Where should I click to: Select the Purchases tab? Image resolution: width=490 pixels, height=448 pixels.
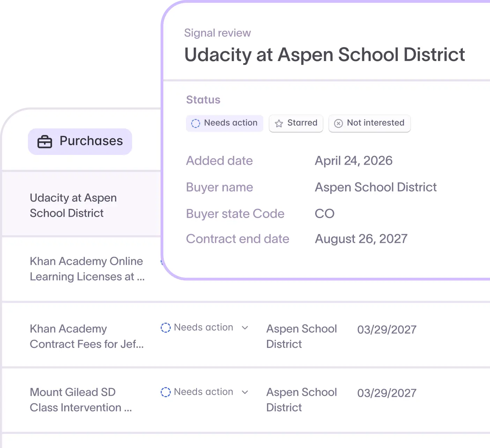click(x=80, y=141)
